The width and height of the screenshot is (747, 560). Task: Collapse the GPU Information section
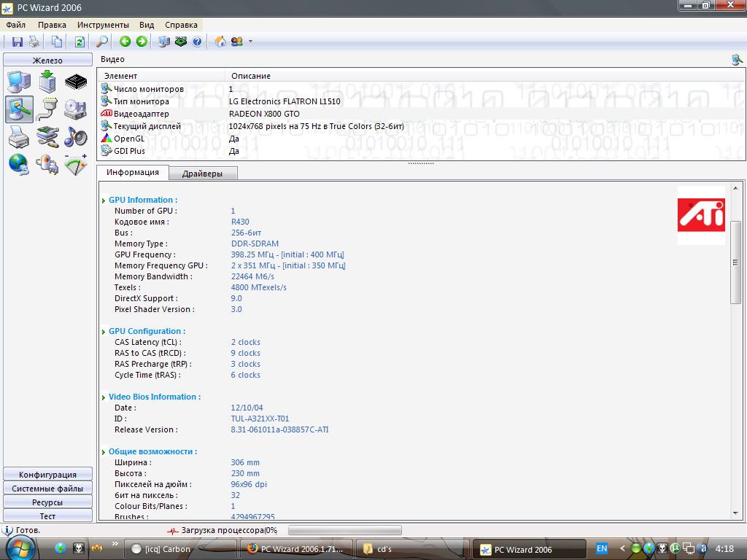pos(104,200)
